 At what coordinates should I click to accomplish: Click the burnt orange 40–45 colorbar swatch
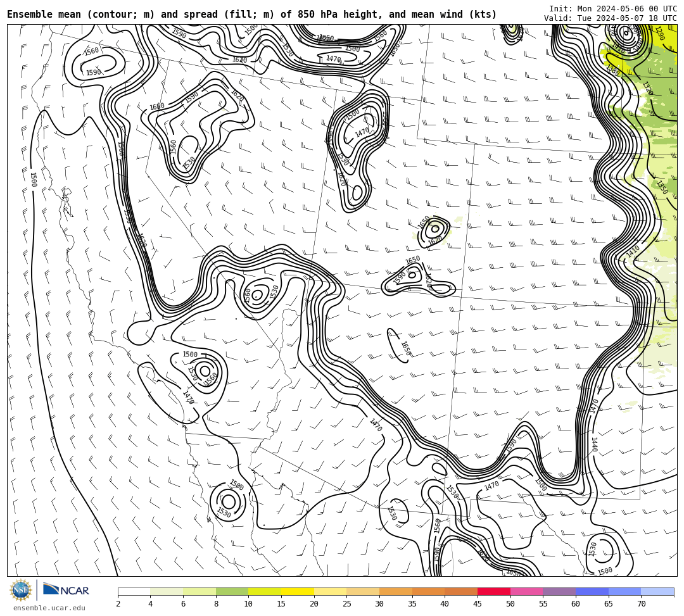[x=461, y=591]
